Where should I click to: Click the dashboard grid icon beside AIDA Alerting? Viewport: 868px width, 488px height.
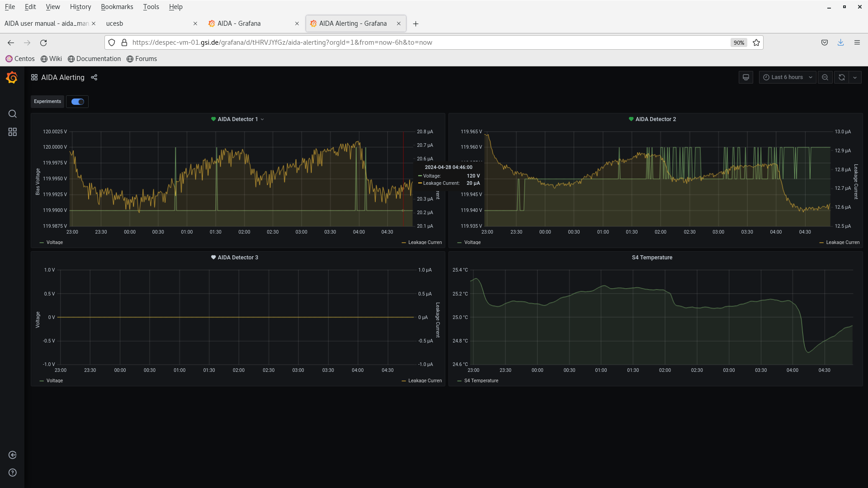coord(34,77)
